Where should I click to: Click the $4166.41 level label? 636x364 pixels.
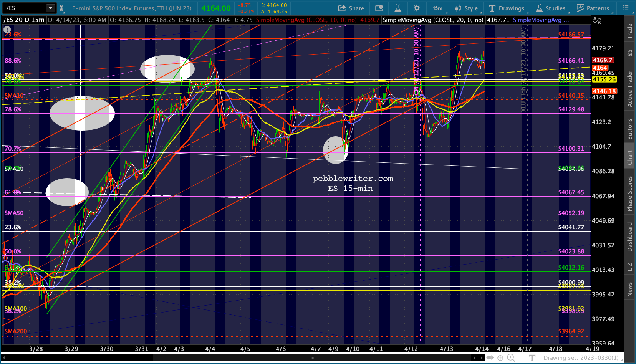[x=571, y=61]
